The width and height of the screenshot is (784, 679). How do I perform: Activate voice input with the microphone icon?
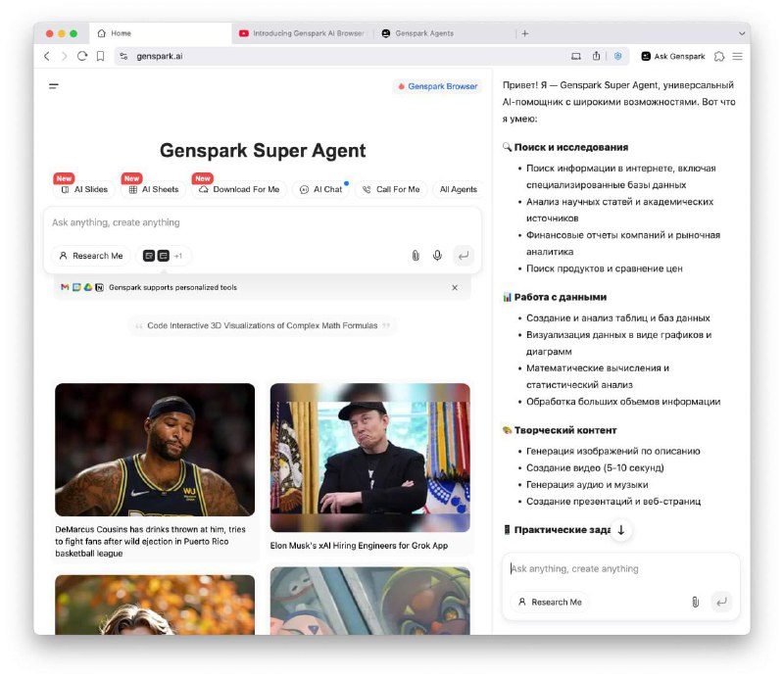point(437,255)
